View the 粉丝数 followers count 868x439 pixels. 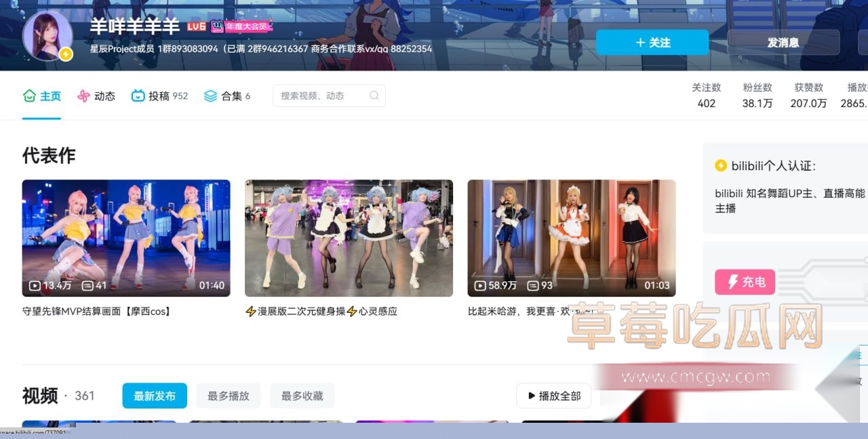click(757, 96)
